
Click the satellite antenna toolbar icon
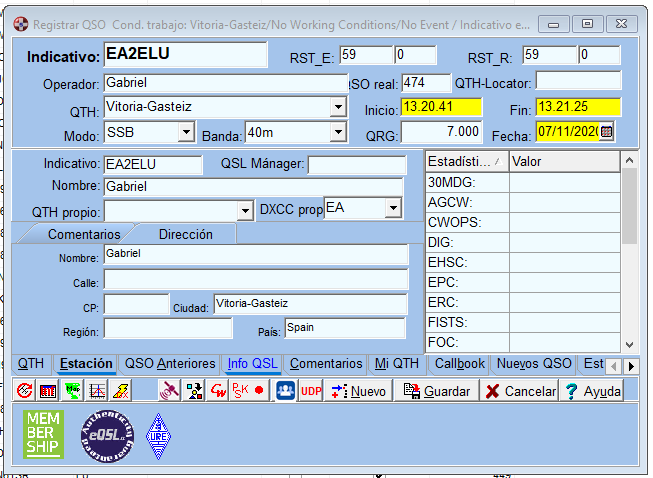coord(170,391)
